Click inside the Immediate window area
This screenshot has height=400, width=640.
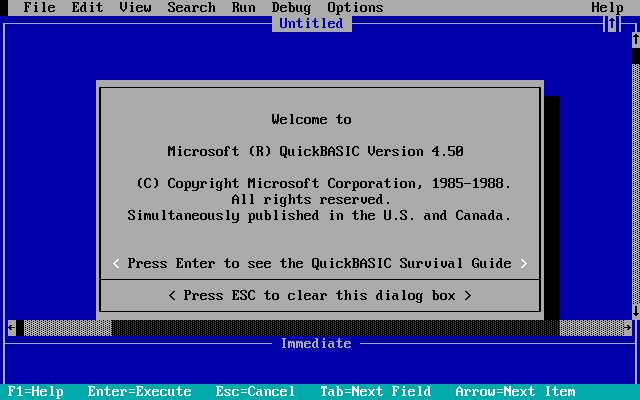320,367
